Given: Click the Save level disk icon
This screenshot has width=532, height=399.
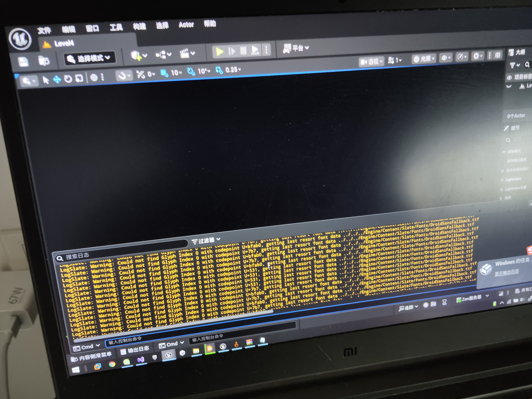Looking at the screenshot, I should tap(23, 62).
